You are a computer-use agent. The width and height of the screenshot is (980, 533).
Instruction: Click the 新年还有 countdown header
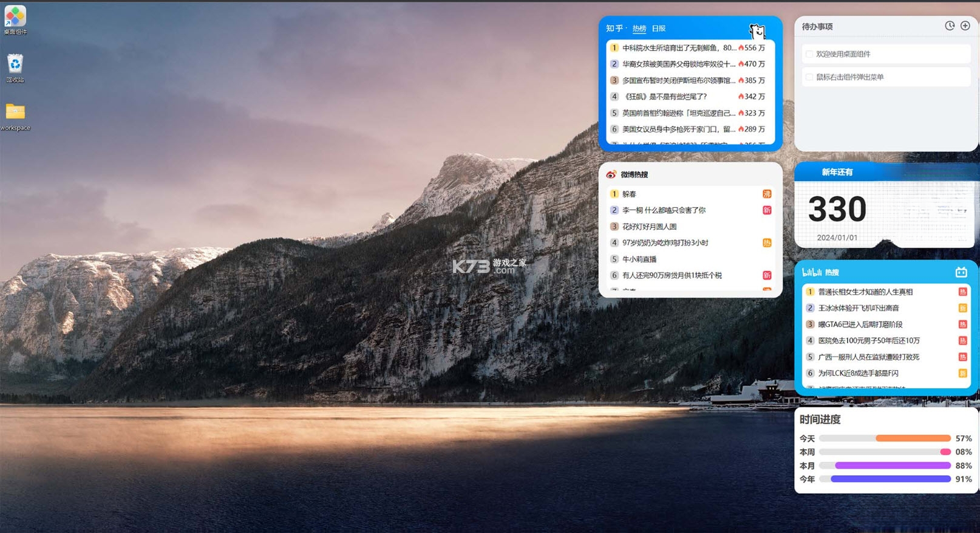tap(837, 172)
